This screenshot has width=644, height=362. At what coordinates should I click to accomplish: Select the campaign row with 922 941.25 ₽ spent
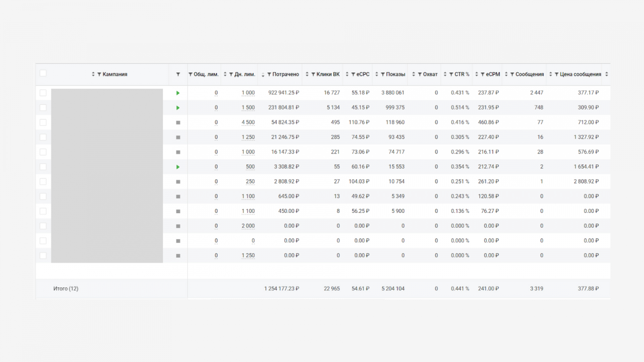[x=43, y=93]
